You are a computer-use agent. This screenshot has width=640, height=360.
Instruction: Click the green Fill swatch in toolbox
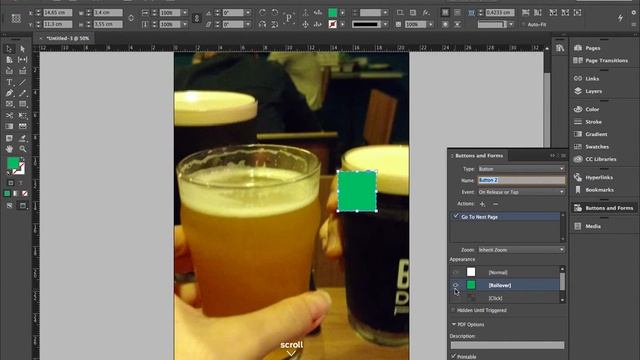point(13,163)
